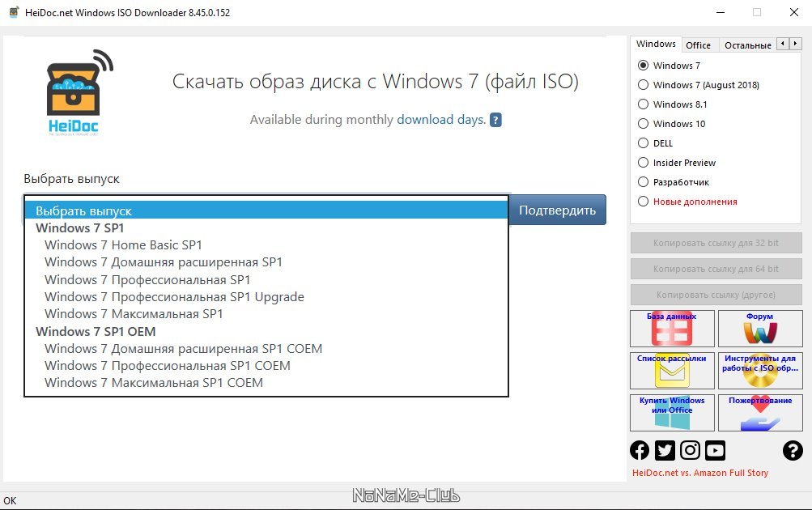Click the HeiDoc treasure chest logo
Viewport: 812px width, 510px height.
coord(79,92)
